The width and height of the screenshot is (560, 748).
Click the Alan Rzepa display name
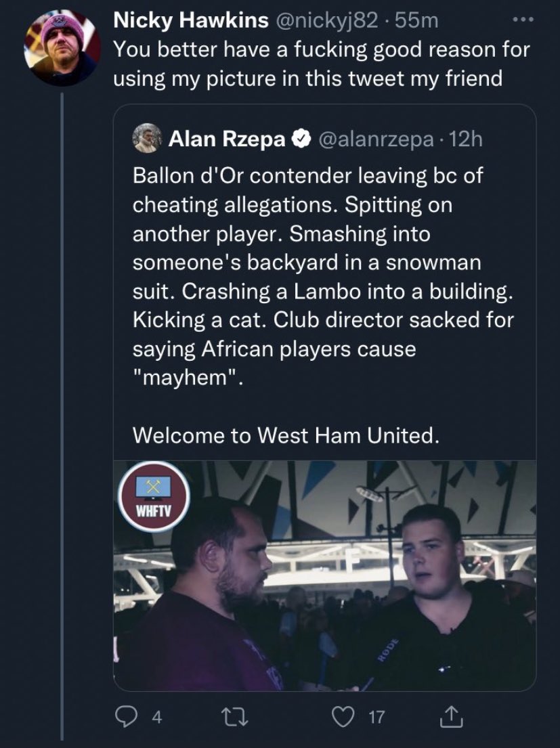coord(226,139)
